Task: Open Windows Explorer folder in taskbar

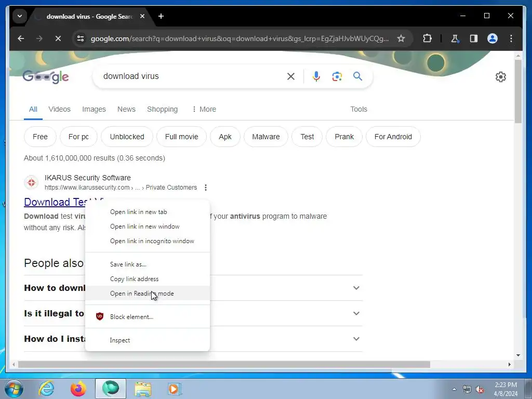Action: (x=143, y=389)
